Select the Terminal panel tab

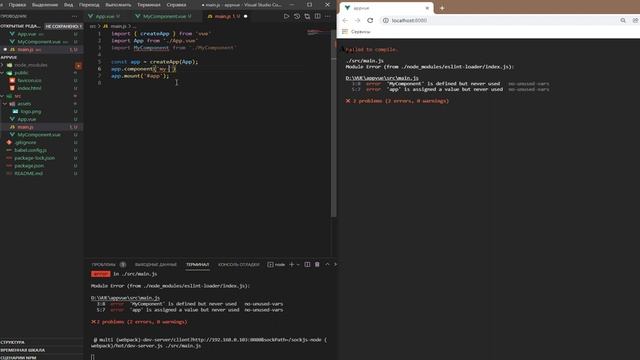pyautogui.click(x=198, y=264)
